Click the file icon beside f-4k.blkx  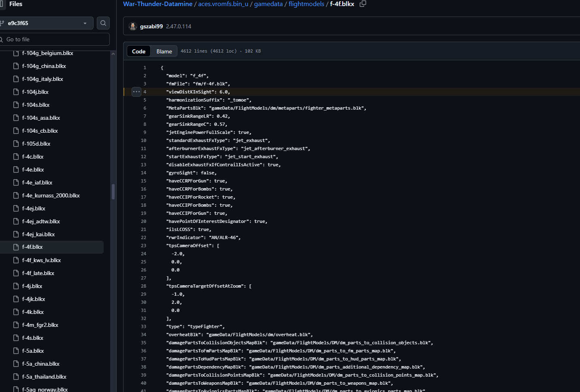pos(16,312)
